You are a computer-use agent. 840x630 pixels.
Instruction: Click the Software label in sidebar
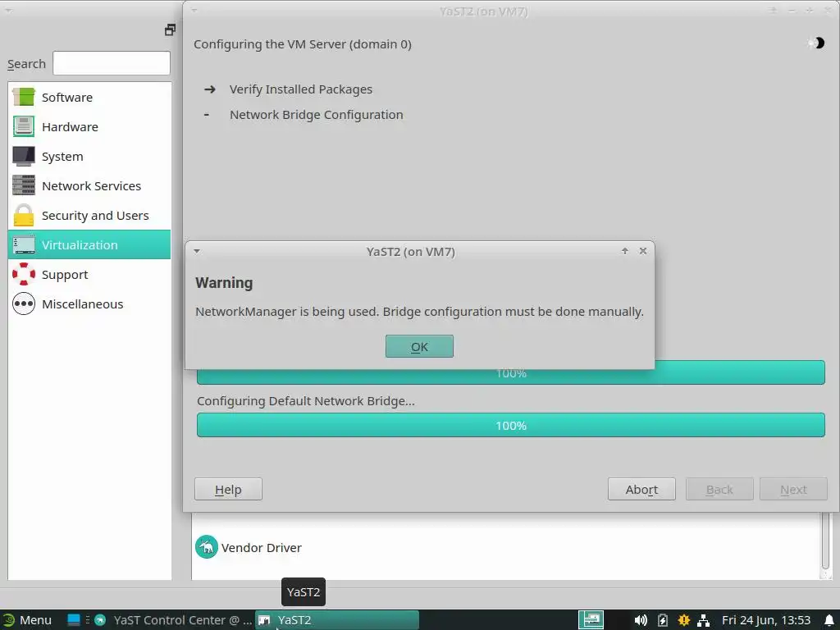click(67, 97)
